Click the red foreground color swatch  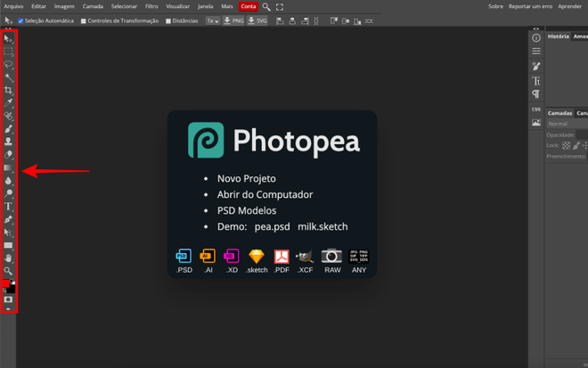pyautogui.click(x=5, y=283)
